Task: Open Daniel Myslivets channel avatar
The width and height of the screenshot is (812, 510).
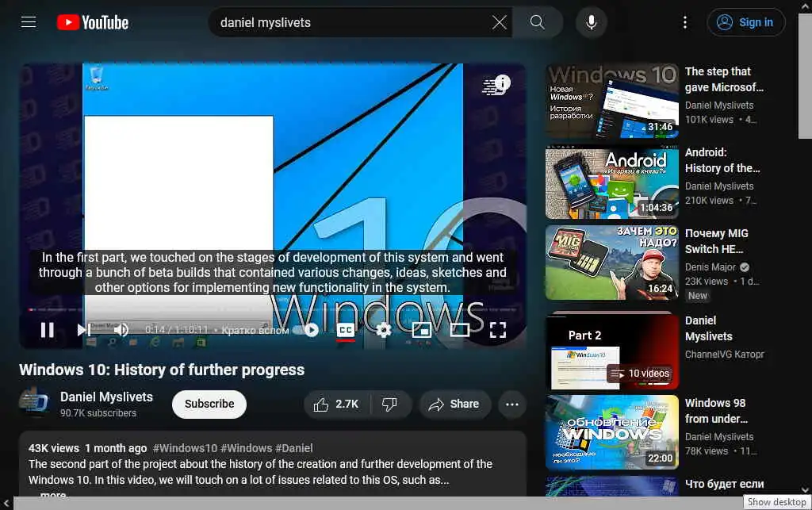Action: click(x=33, y=404)
